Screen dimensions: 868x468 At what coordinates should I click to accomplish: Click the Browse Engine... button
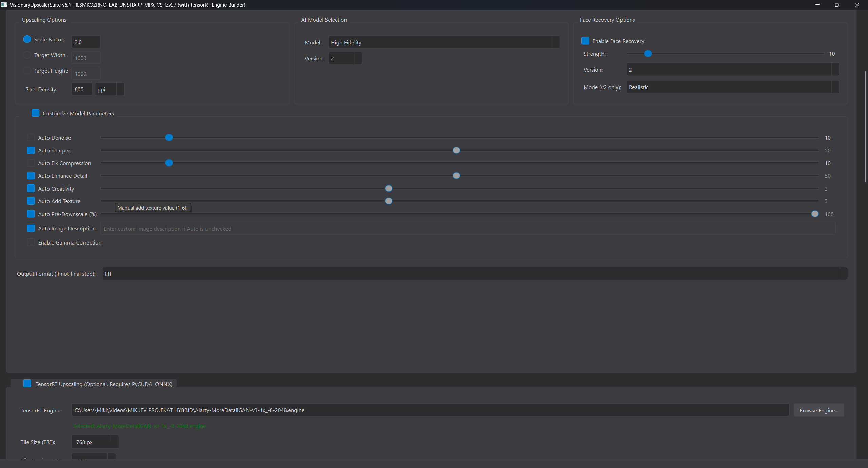click(819, 410)
